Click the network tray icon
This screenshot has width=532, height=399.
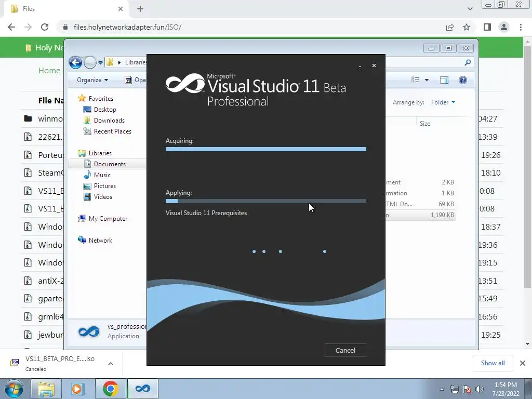(454, 390)
